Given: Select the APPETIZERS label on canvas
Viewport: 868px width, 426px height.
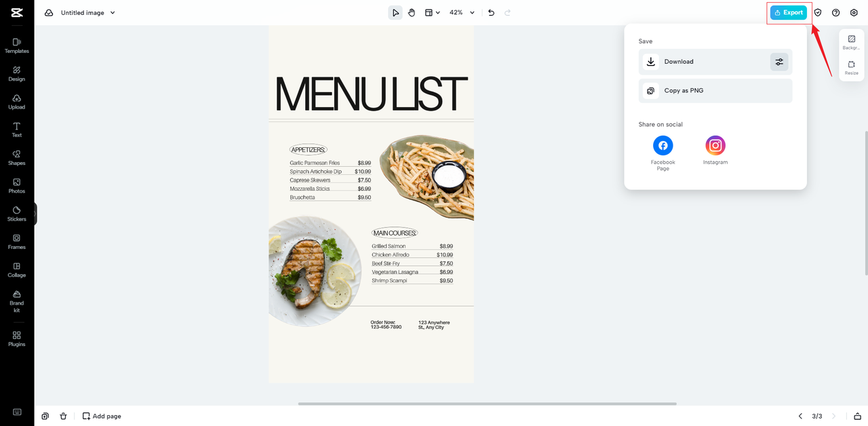Looking at the screenshot, I should pyautogui.click(x=309, y=150).
